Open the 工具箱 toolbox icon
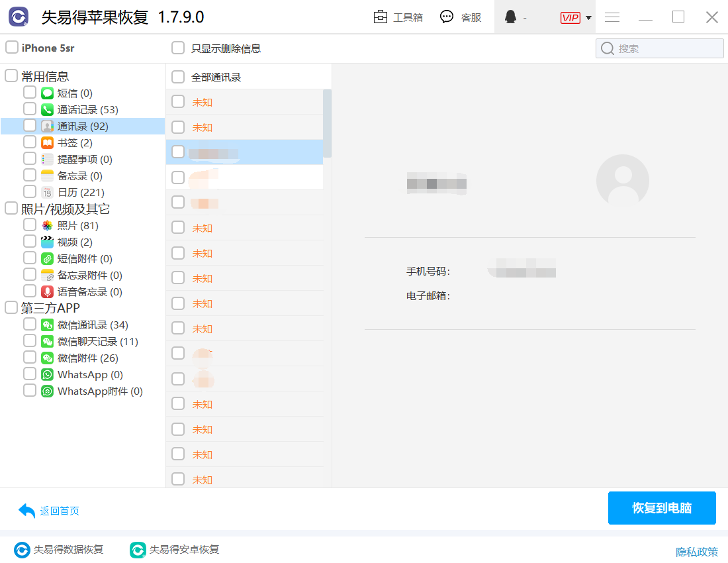 tap(381, 17)
